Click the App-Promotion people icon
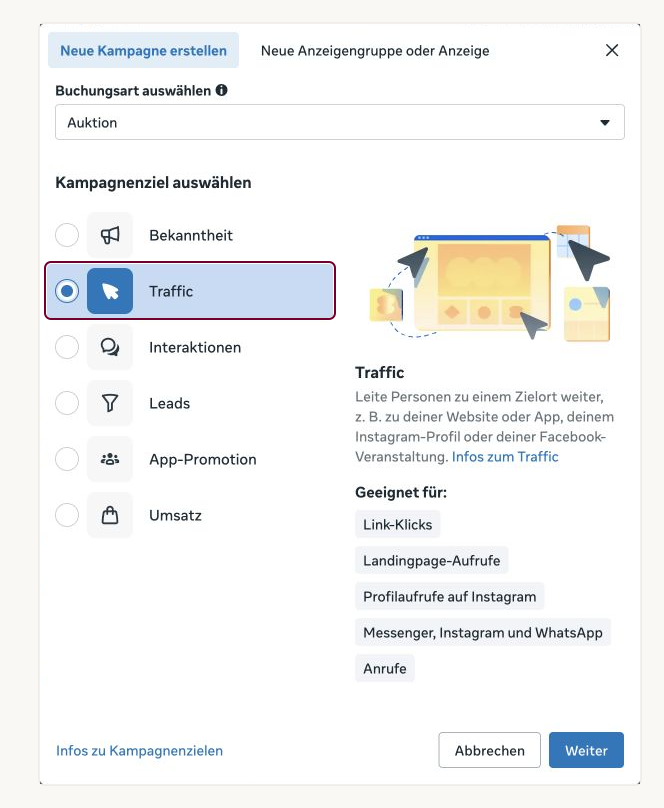664x808 pixels. (x=110, y=459)
